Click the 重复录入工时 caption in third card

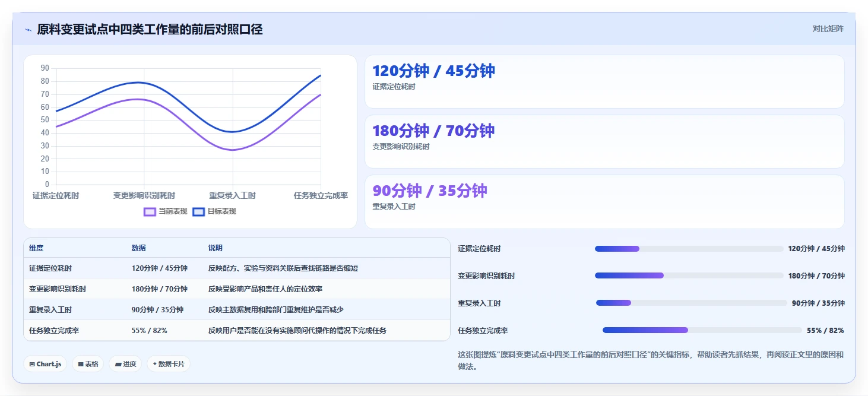pyautogui.click(x=394, y=207)
